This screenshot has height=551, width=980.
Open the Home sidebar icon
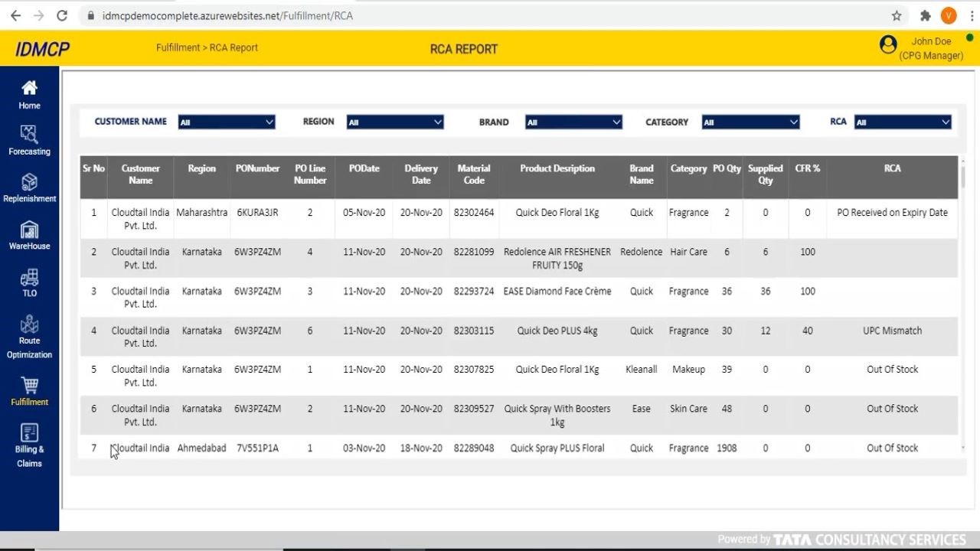29,88
